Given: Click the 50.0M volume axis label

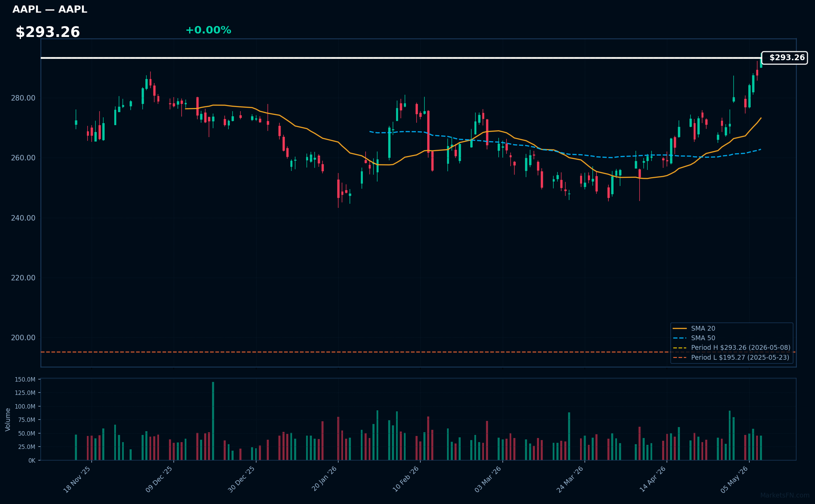Looking at the screenshot, I should pos(27,434).
